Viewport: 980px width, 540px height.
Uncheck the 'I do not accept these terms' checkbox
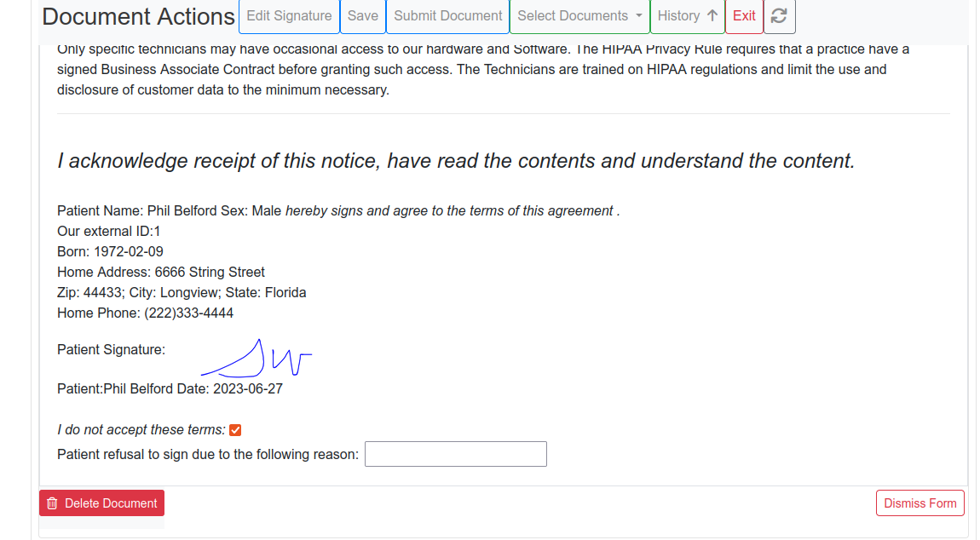click(x=235, y=429)
